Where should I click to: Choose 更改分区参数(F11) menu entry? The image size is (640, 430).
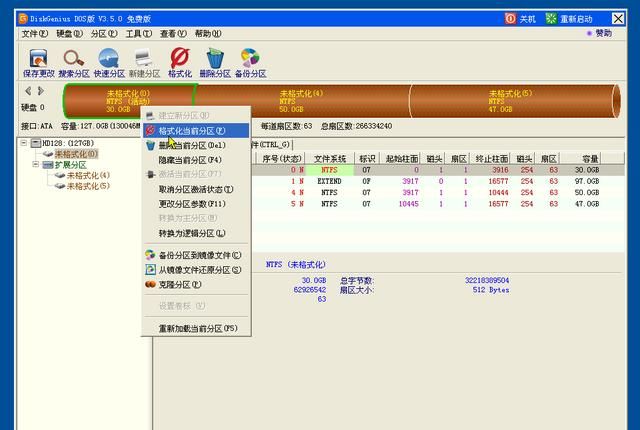tap(196, 204)
